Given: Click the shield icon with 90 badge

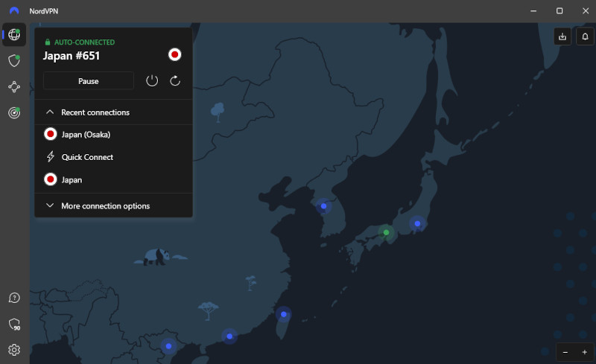Looking at the screenshot, I should click(x=14, y=324).
